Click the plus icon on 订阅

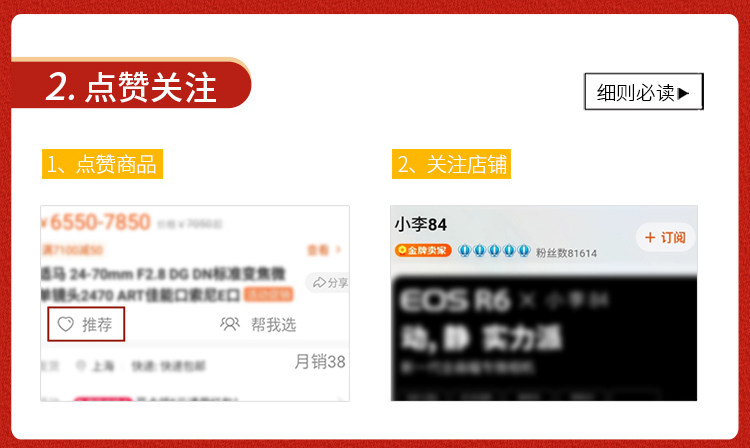650,238
